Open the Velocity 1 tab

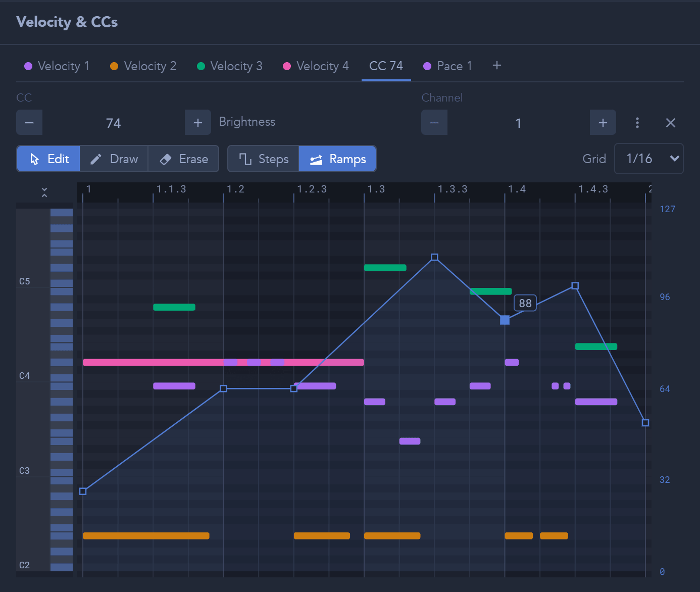(x=57, y=66)
